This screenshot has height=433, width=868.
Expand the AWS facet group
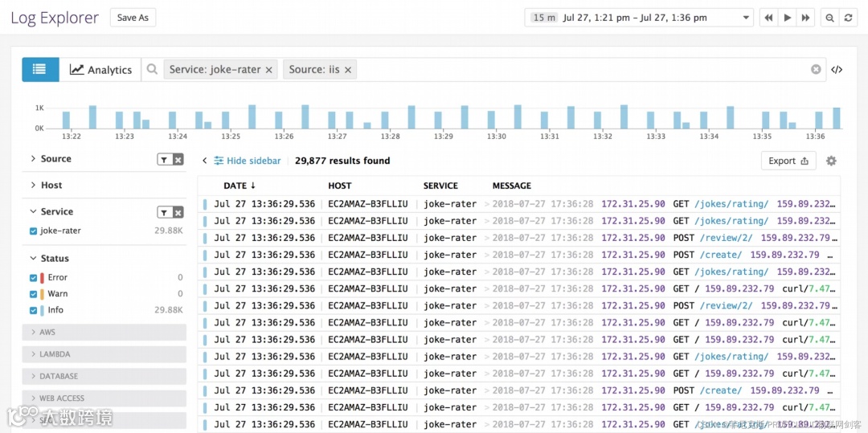click(104, 333)
